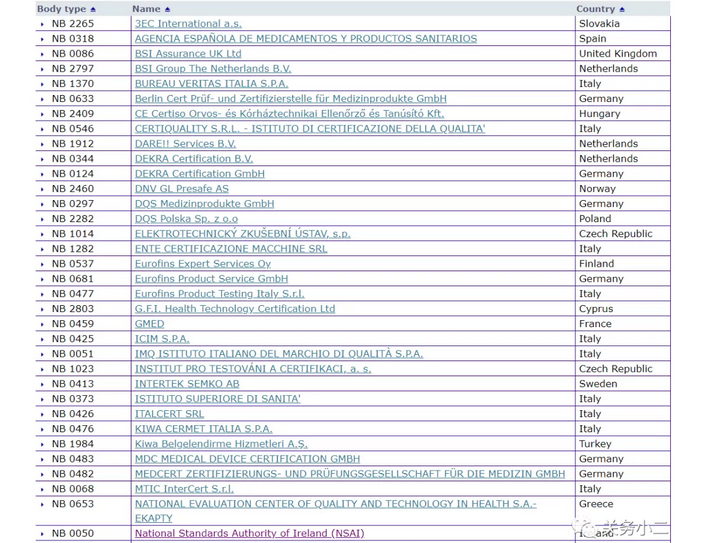Open IMQ ISTITUTO ITALIANO DEL MARCHIO link

coord(279,354)
